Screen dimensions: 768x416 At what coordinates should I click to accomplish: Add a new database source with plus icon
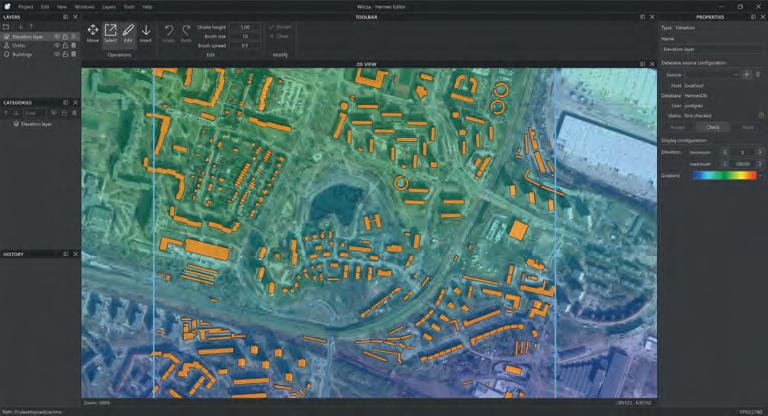(x=746, y=74)
